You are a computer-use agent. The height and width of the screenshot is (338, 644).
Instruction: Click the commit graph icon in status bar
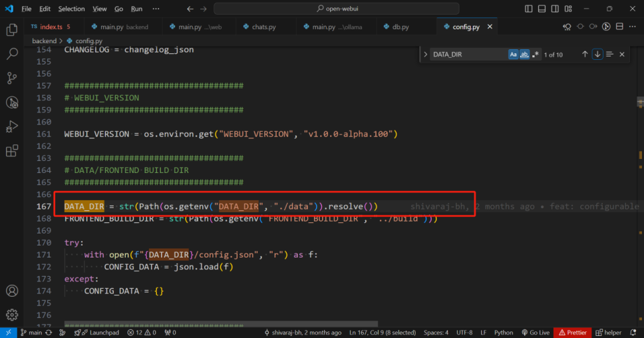click(x=63, y=333)
